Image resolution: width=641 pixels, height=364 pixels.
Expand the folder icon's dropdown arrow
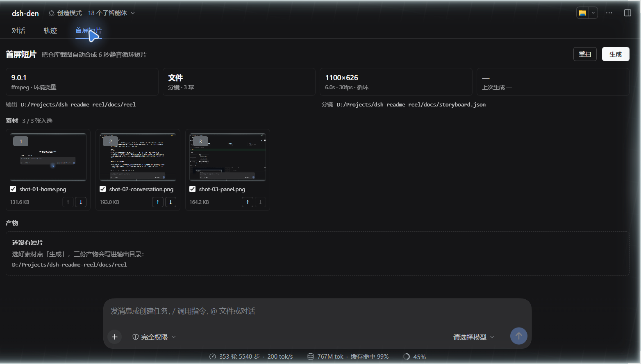(593, 13)
